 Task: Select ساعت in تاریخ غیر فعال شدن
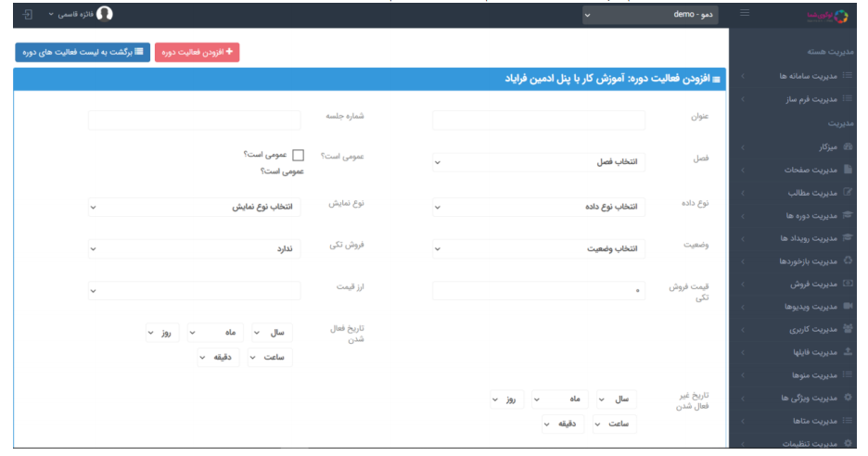point(615,424)
